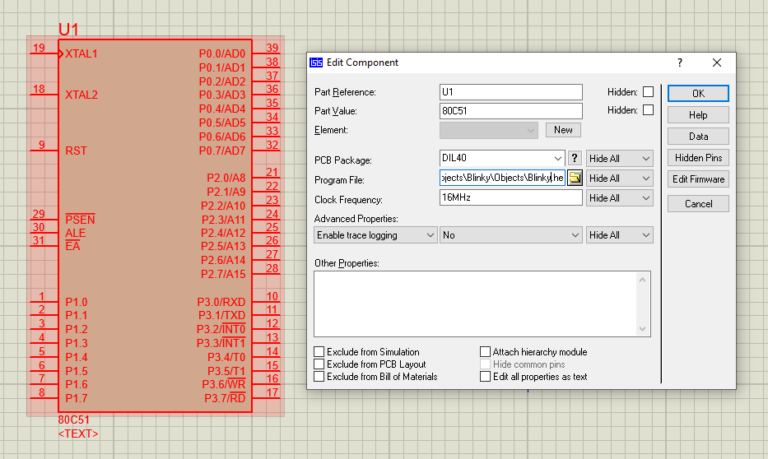Screen dimensions: 768x459
Task: Click the Help button
Action: [698, 115]
